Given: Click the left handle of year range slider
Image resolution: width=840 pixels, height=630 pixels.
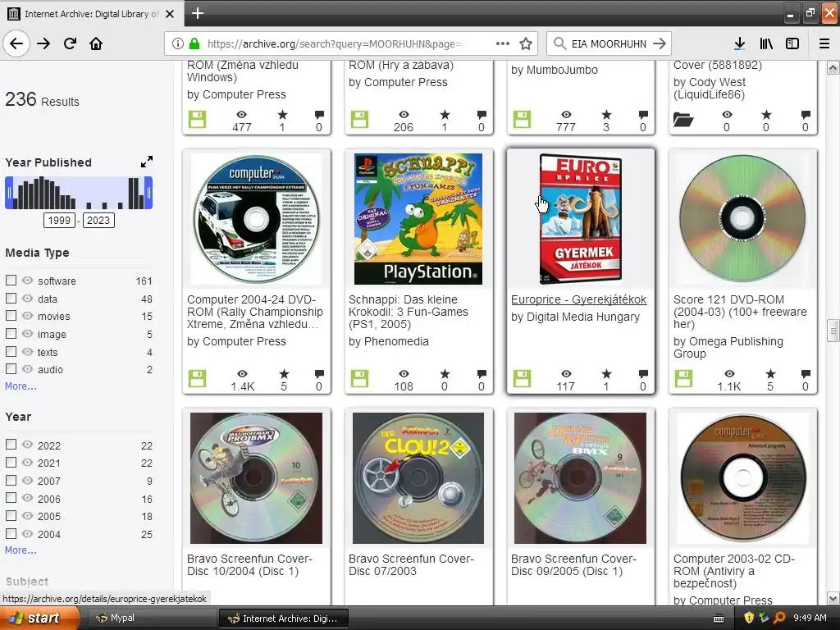Looking at the screenshot, I should pyautogui.click(x=8, y=193).
